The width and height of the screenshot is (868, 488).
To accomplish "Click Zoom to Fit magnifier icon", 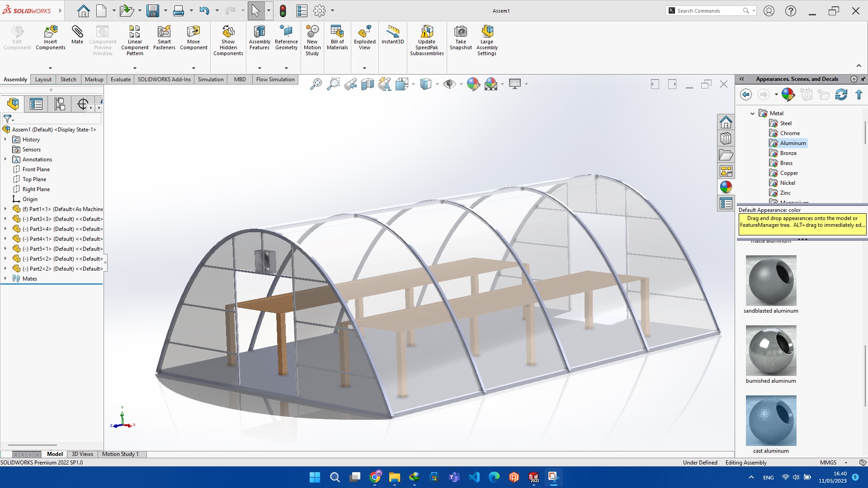I will [316, 84].
